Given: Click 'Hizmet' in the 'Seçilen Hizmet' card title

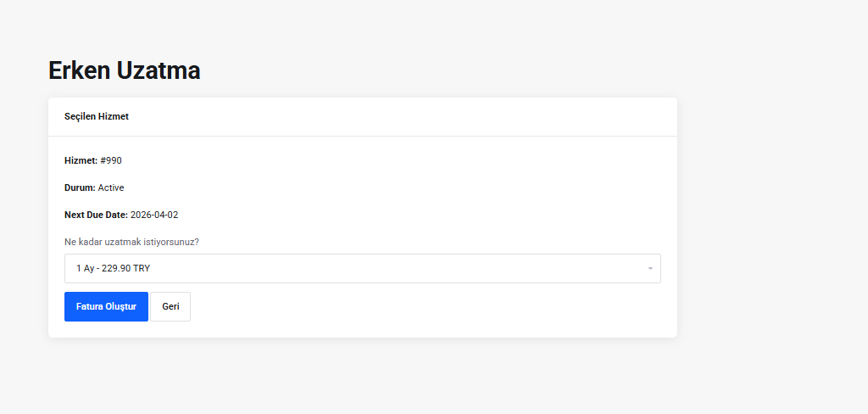Looking at the screenshot, I should [114, 116].
